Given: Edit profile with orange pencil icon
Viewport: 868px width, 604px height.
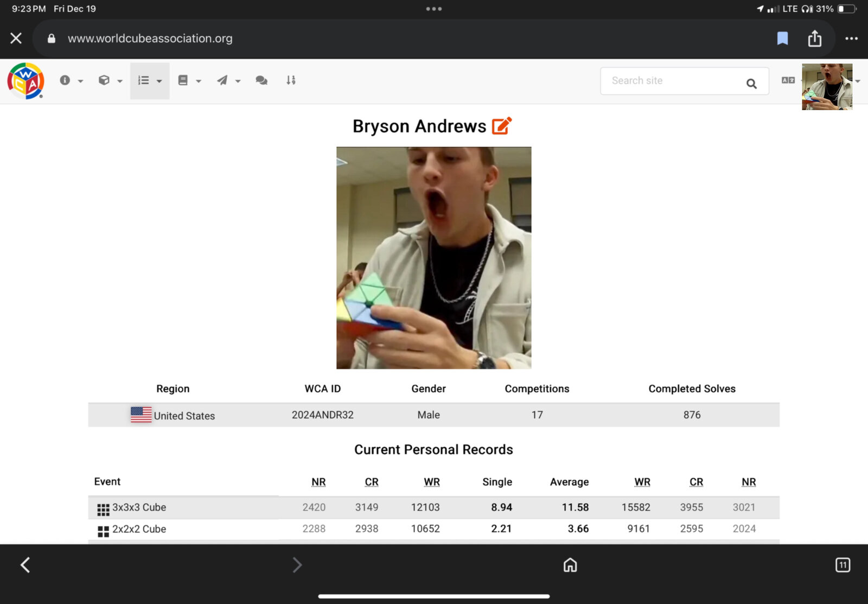Looking at the screenshot, I should (x=502, y=125).
